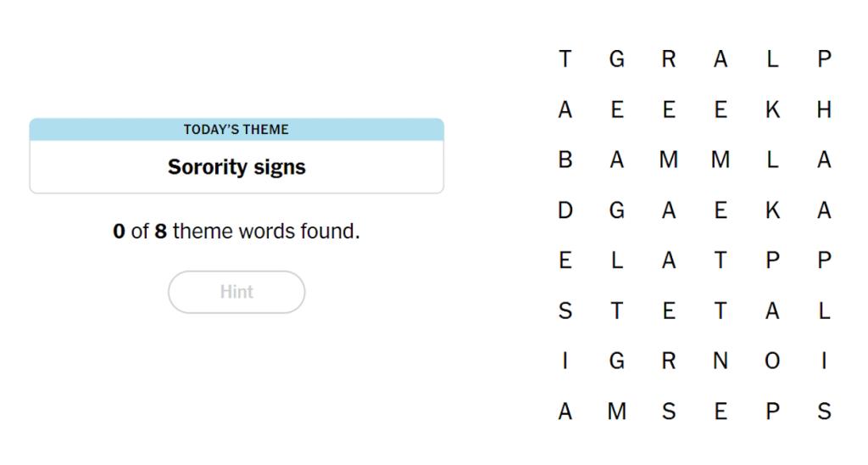Pick the letter E in the bottom row

pyautogui.click(x=721, y=412)
